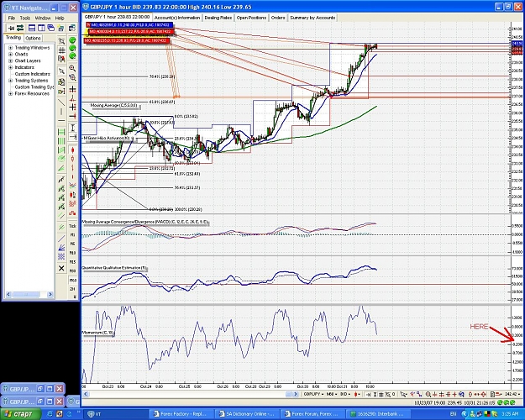Open the GBP/JPY symbol dropdown
The image size is (525, 420).
coord(313,395)
